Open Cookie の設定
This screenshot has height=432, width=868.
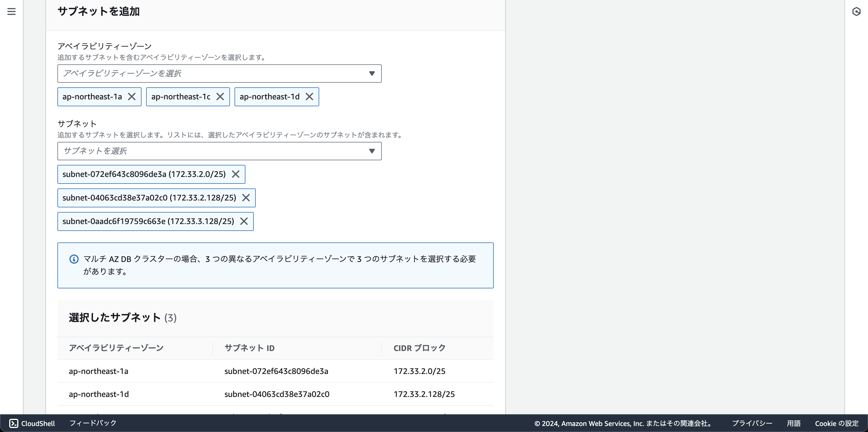pos(837,423)
